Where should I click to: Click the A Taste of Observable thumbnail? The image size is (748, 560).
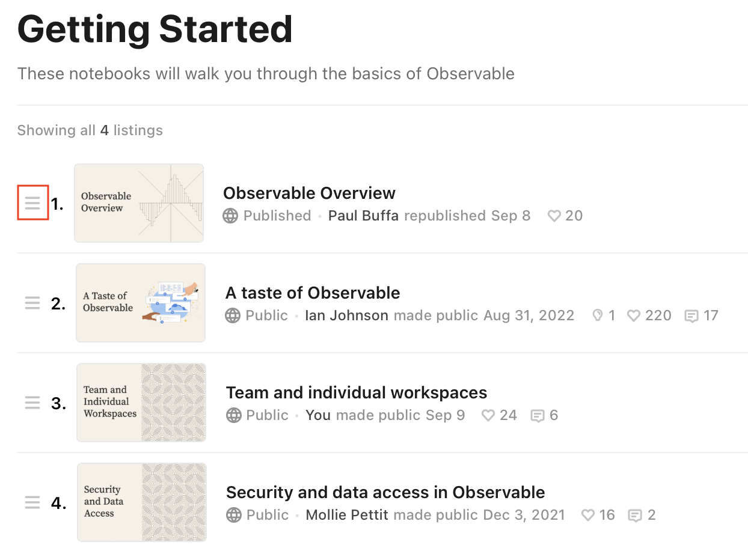140,303
